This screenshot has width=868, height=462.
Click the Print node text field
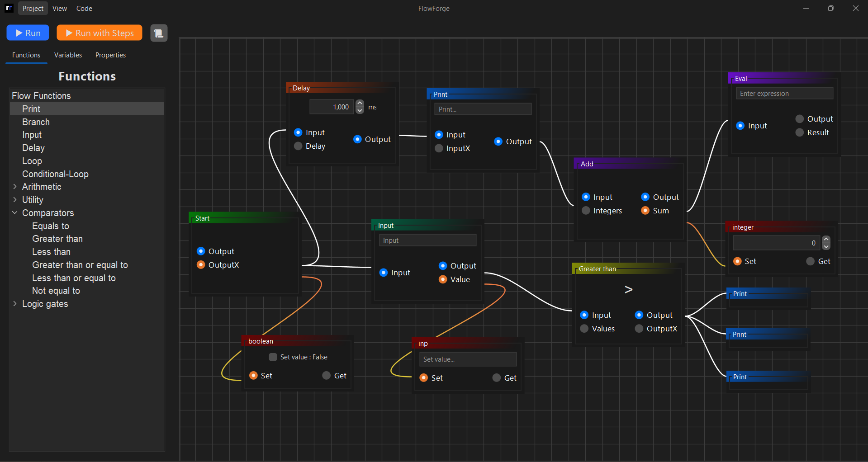(483, 109)
